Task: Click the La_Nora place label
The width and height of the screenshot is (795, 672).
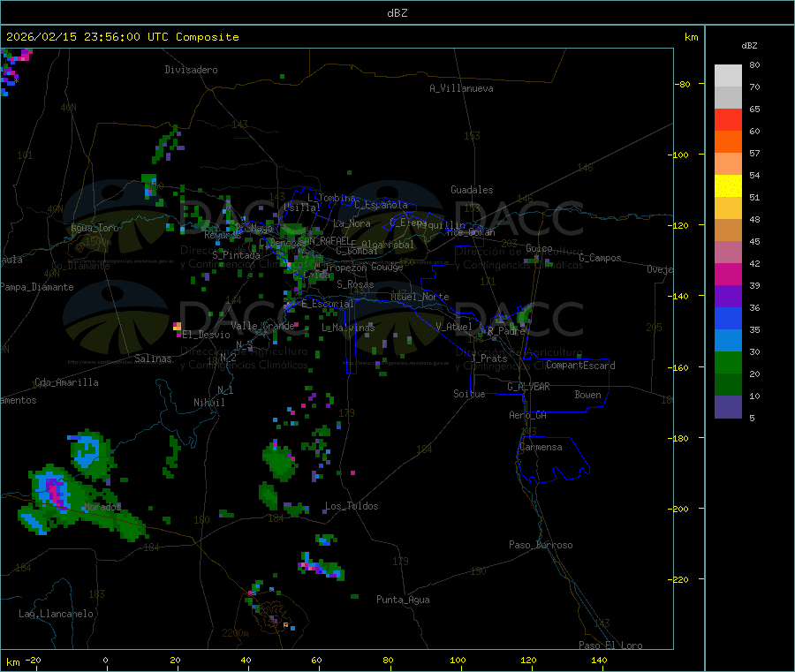Action: (352, 223)
